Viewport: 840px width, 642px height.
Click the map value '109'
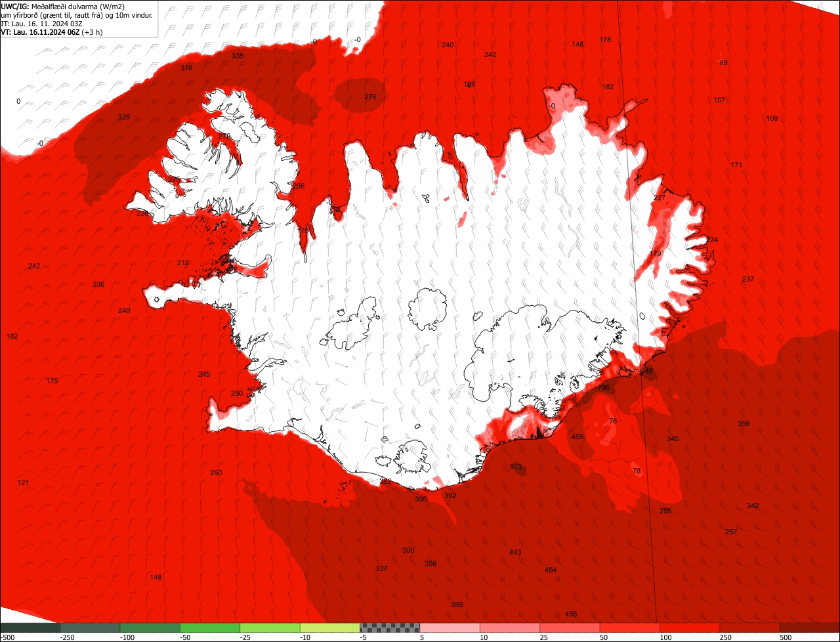point(772,118)
